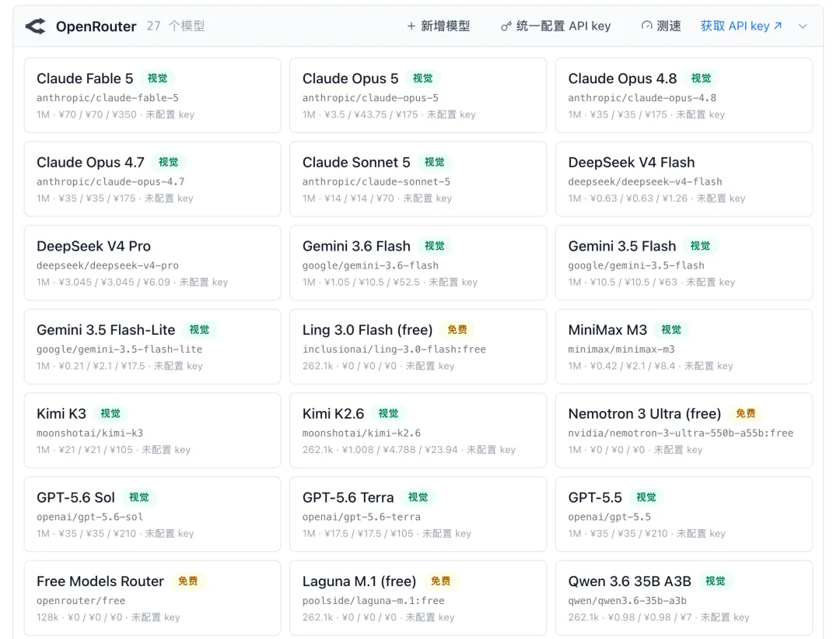Click the 免费 badge on Nemotron 3 Ultra
Viewport: 840px width, 639px height.
pos(745,413)
